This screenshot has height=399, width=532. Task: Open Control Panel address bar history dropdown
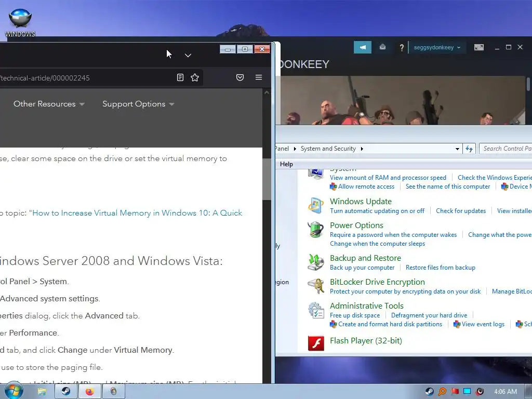pos(457,149)
